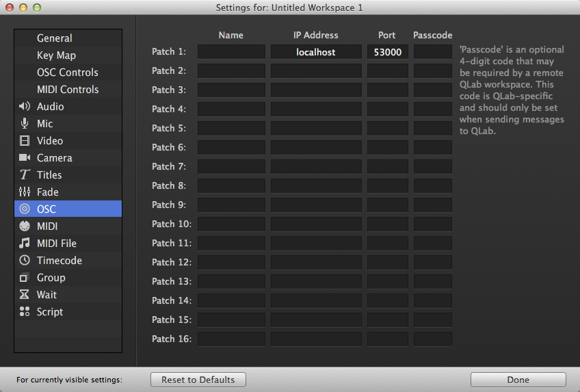580x392 pixels.
Task: Select the Titles 'T' icon
Action: coord(25,175)
